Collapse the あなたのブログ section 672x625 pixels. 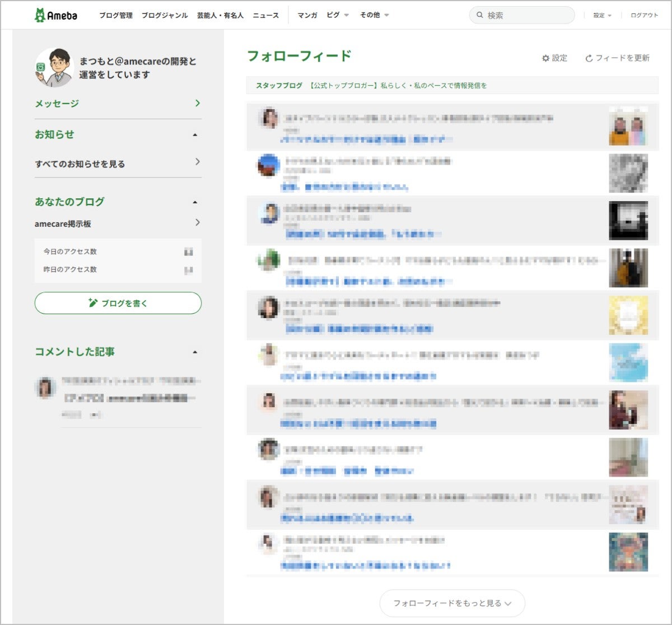click(195, 202)
